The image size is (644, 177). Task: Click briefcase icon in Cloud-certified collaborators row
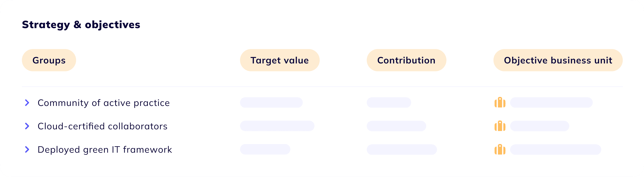tap(500, 126)
